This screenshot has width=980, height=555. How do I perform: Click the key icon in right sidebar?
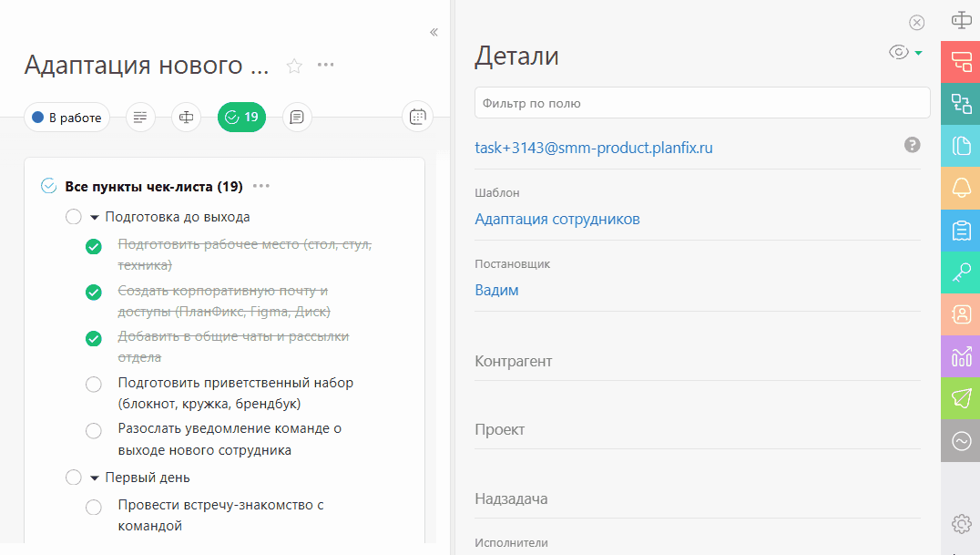tap(961, 272)
